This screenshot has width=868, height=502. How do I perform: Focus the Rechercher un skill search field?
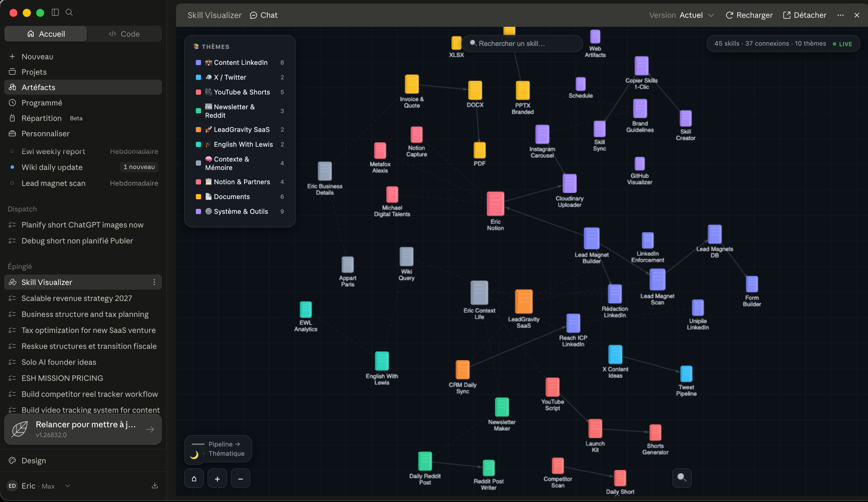pyautogui.click(x=523, y=43)
